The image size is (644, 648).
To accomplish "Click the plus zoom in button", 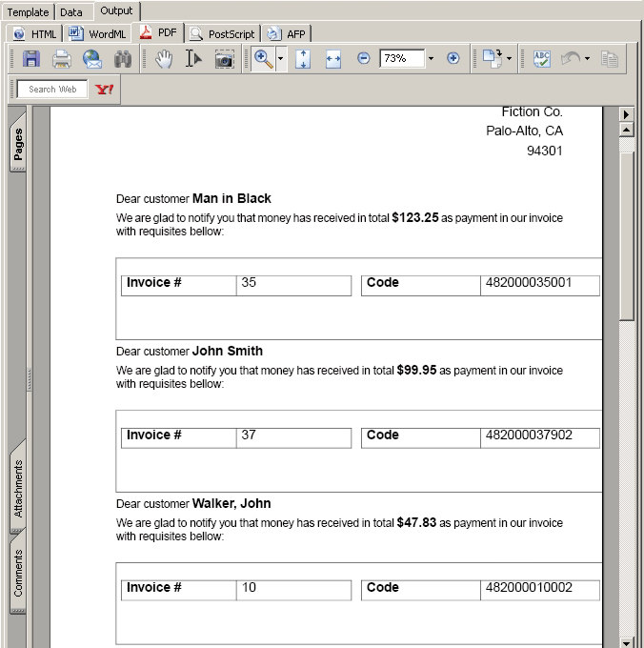I will click(x=453, y=58).
